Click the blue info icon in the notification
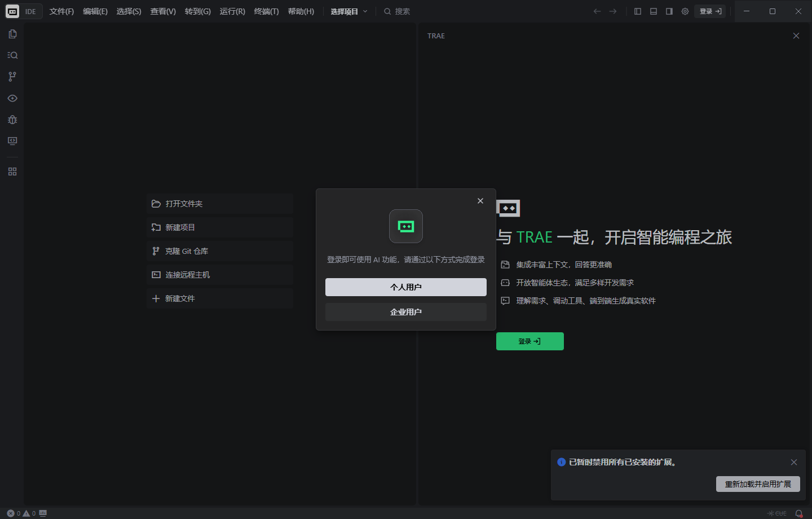Image resolution: width=812 pixels, height=519 pixels. 562,462
